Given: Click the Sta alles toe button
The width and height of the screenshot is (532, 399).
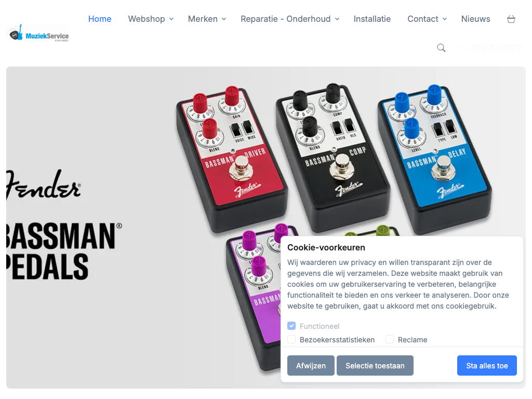Looking at the screenshot, I should (x=487, y=365).
